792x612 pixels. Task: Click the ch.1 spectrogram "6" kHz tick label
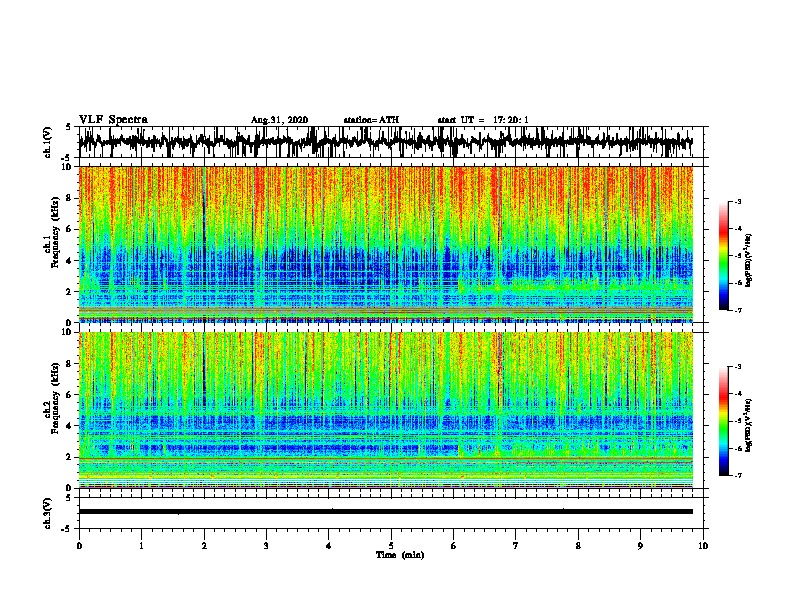click(71, 229)
